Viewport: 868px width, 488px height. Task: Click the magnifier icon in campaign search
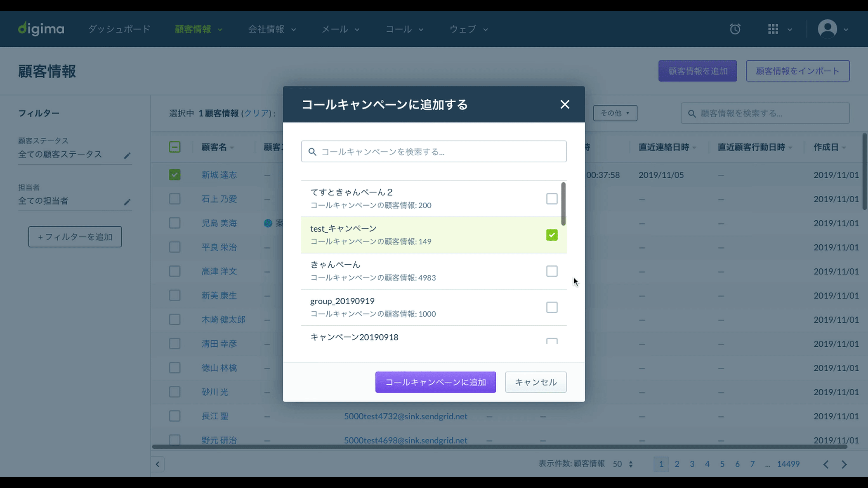[312, 152]
